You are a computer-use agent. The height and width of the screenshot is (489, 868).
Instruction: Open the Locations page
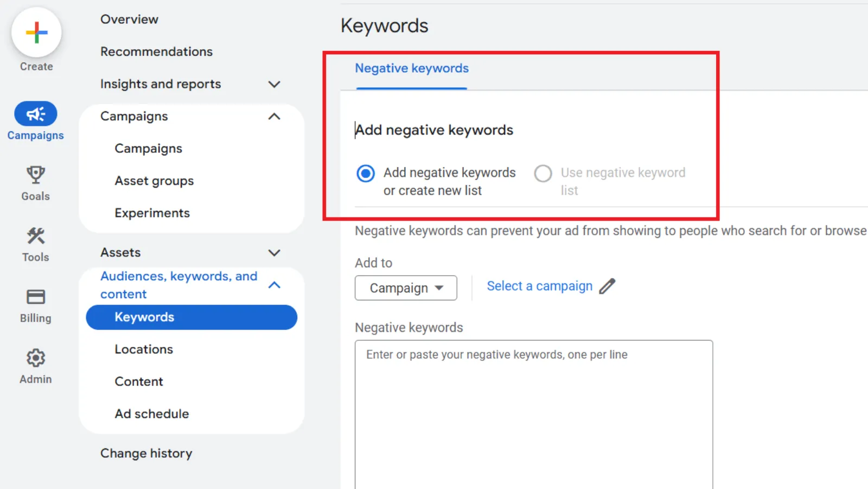click(144, 350)
